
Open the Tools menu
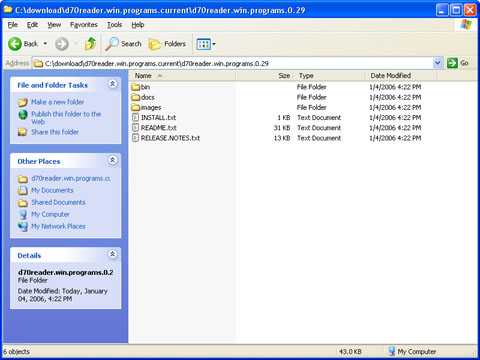click(x=114, y=25)
